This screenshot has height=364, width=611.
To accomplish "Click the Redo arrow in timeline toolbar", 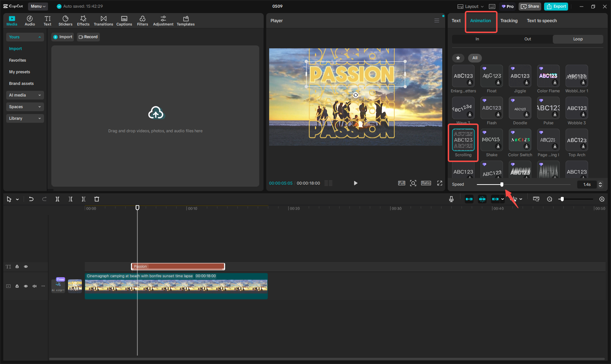I will tap(44, 199).
